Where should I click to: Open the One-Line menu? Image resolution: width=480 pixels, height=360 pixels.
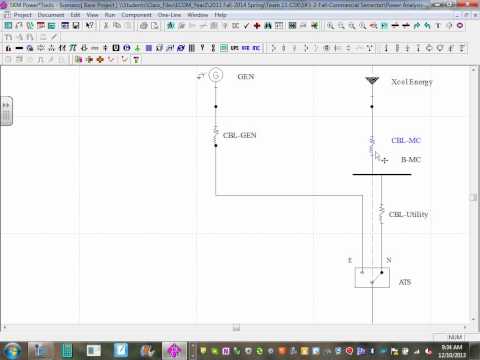(169, 15)
